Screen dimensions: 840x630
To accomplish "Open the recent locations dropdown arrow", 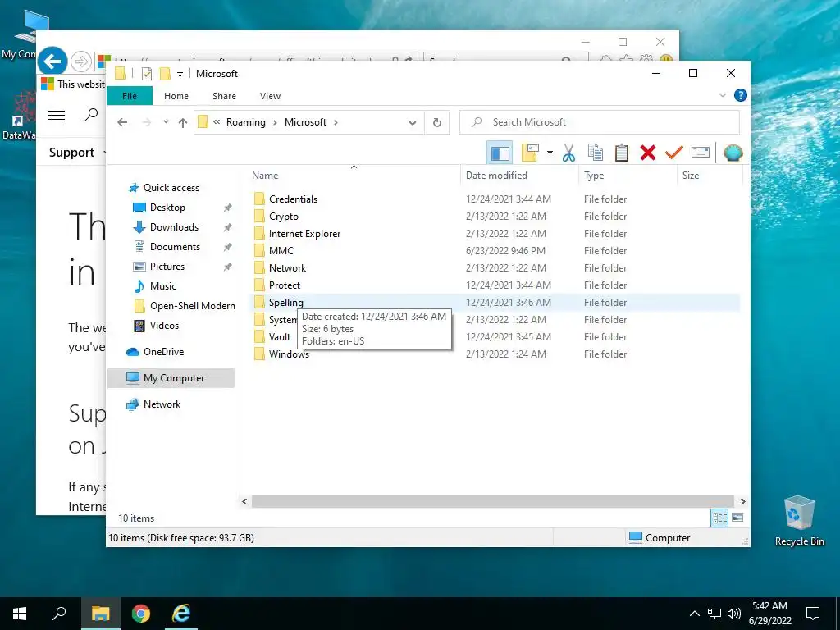I will coord(166,122).
